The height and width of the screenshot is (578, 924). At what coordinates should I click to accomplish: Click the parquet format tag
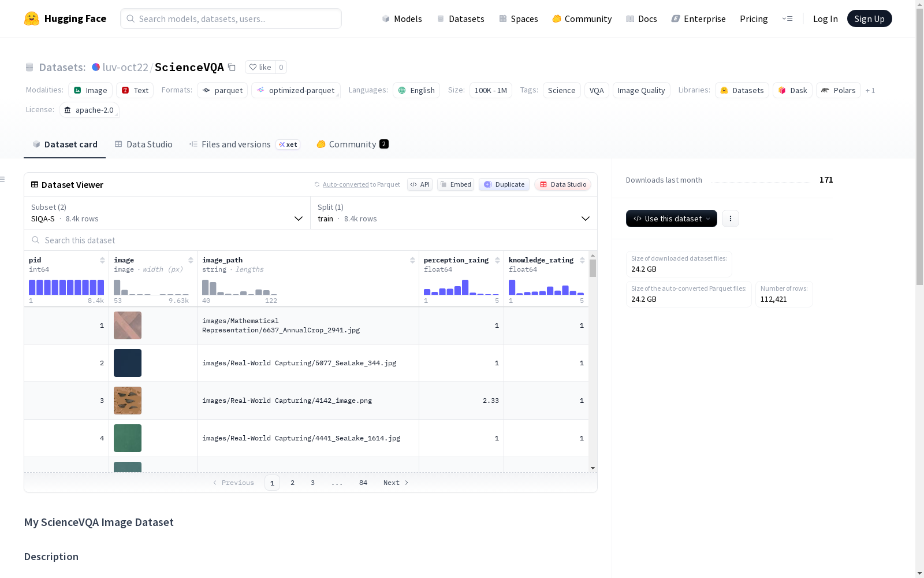pyautogui.click(x=222, y=90)
